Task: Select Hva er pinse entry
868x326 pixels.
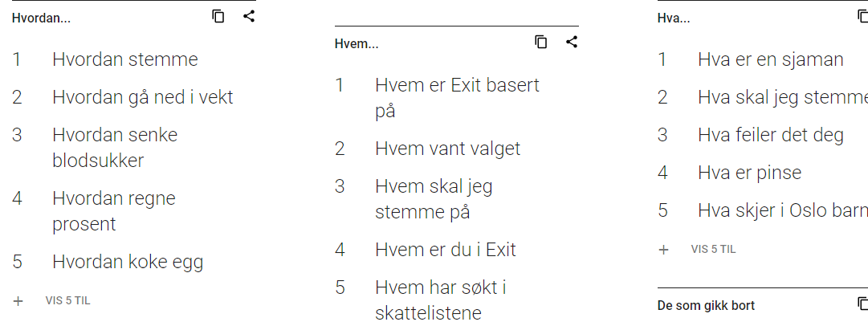Action: tap(749, 173)
